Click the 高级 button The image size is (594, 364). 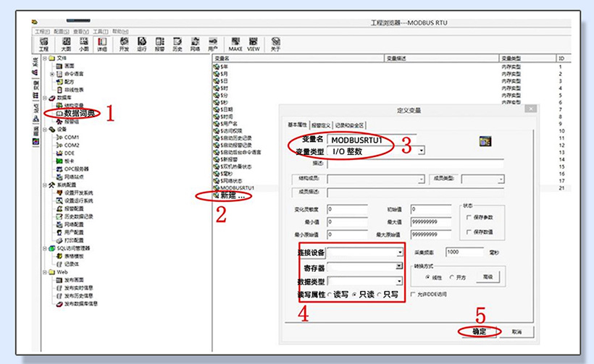click(x=488, y=277)
